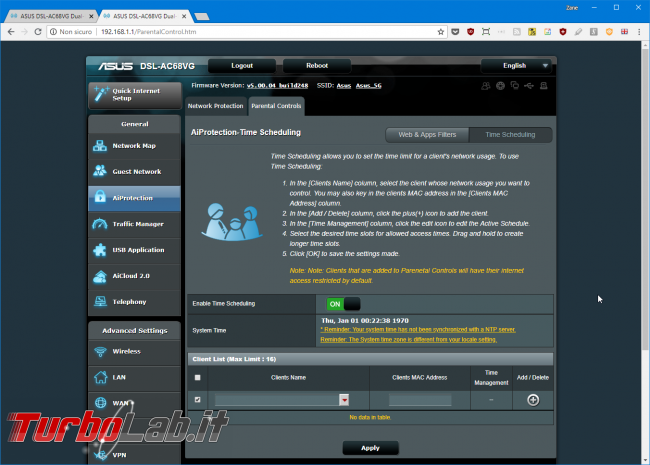Open Traffic Manager section
650x465 pixels.
click(135, 224)
